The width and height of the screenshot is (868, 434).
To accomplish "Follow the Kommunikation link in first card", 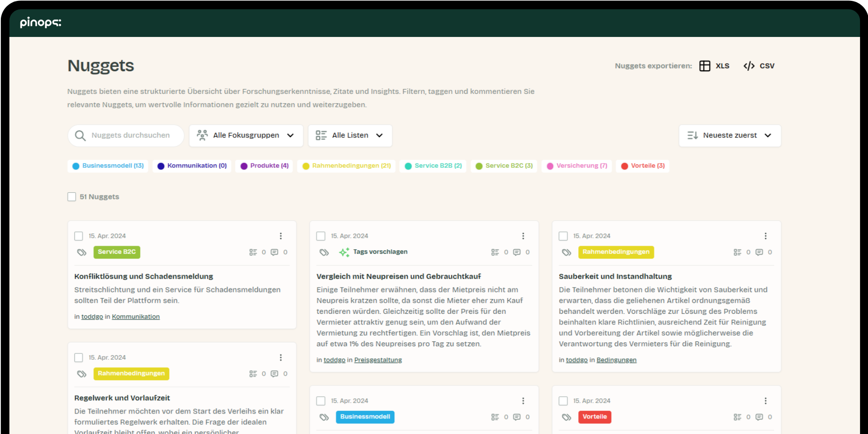I will (136, 316).
